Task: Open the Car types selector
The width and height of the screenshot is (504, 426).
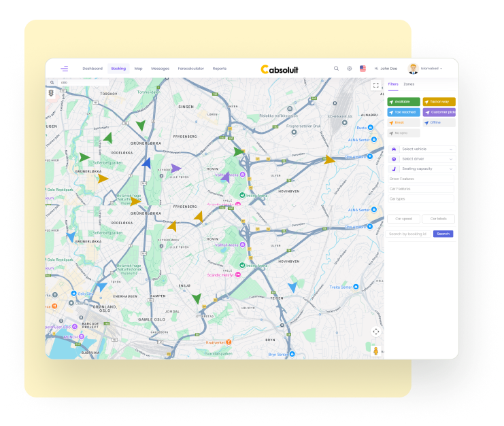Action: coord(421,199)
